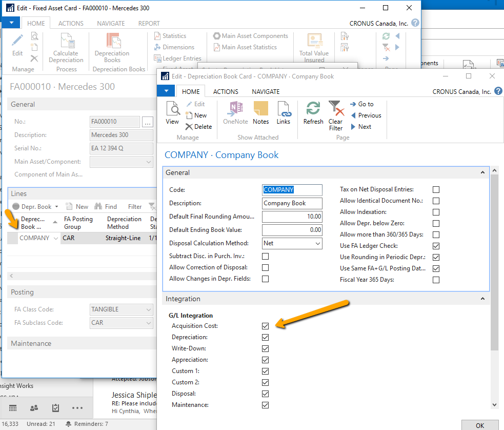Click horizontal scrollbar left arrow in Lines
Viewport: 504px width, 430px height.
coord(12,276)
